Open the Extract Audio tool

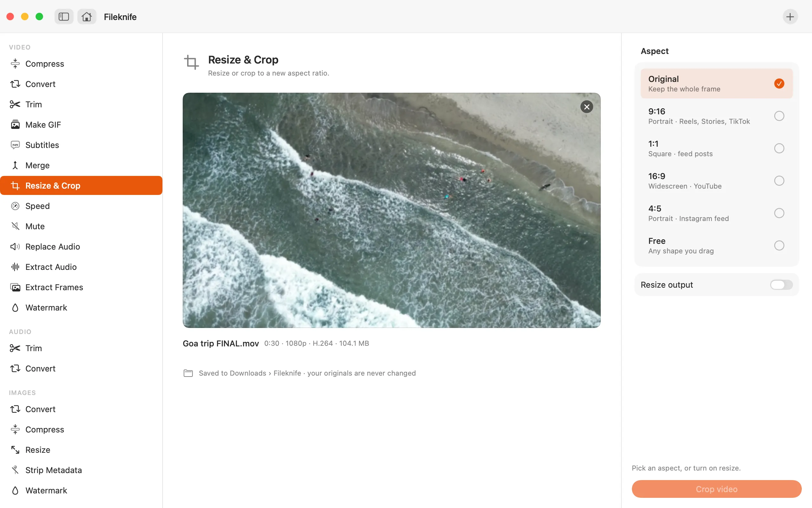pyautogui.click(x=81, y=267)
